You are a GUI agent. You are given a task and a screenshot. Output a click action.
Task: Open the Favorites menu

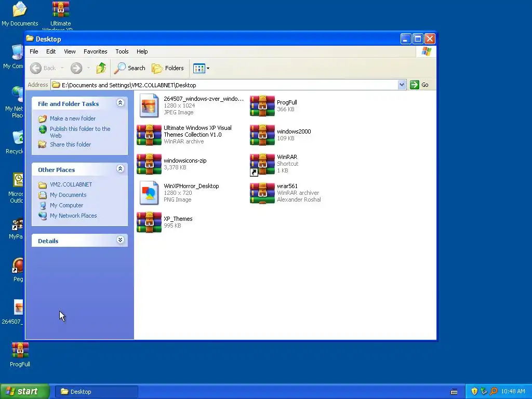(96, 51)
